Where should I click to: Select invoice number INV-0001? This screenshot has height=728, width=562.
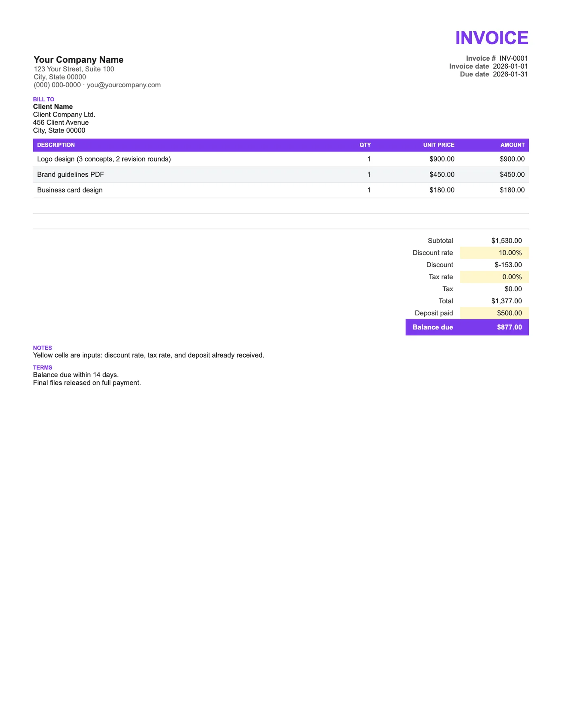click(513, 58)
